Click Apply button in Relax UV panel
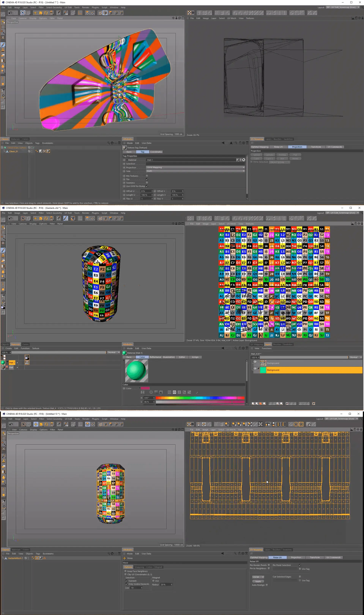Screen dimensions: 364x615 [x=258, y=581]
